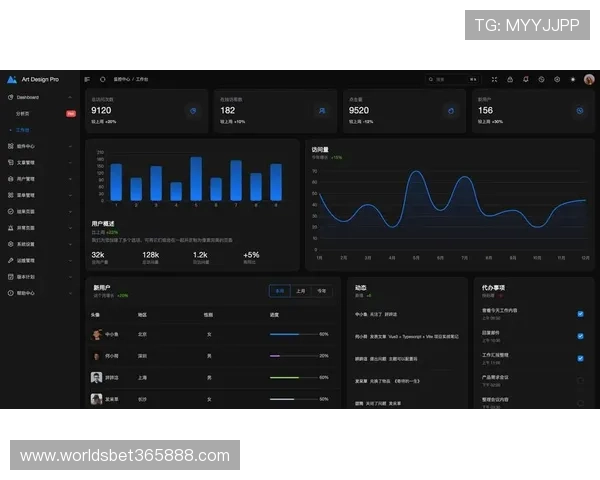Click the lock screen icon in header
The image size is (600, 480).
pyautogui.click(x=510, y=79)
